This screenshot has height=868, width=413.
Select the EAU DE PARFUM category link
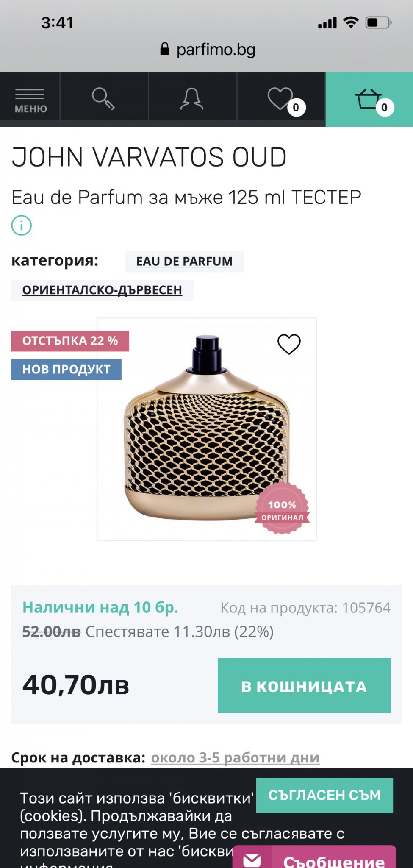[x=184, y=262]
